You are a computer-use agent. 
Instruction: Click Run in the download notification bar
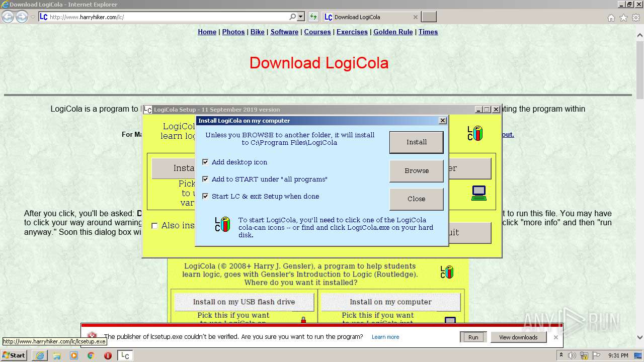click(x=473, y=337)
